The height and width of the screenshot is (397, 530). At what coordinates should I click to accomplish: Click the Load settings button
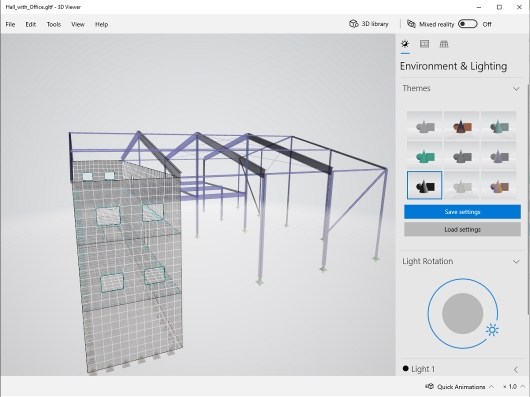click(x=462, y=229)
